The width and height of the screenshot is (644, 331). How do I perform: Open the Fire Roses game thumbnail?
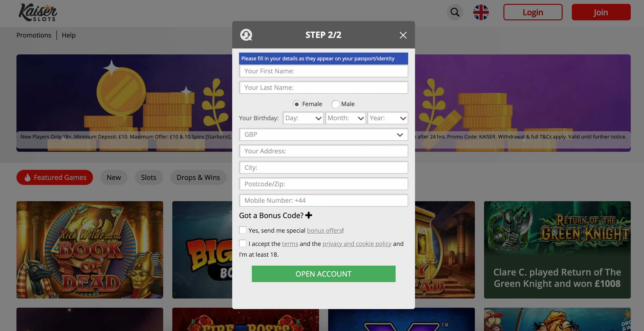pos(245,320)
